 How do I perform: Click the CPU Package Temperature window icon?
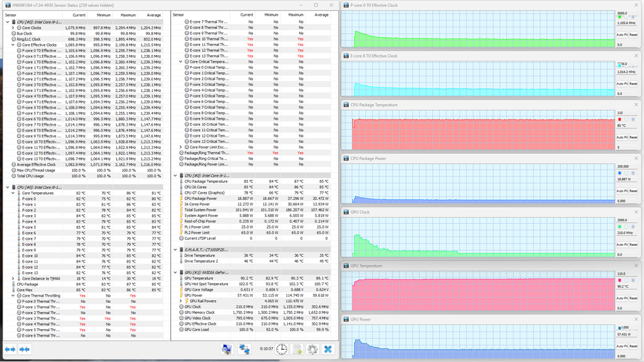point(346,105)
